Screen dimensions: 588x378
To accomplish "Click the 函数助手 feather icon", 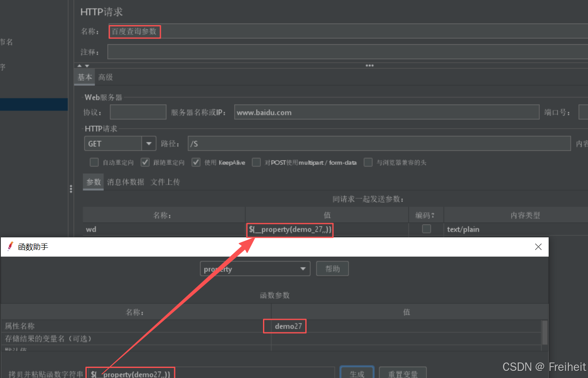I will pos(10,246).
